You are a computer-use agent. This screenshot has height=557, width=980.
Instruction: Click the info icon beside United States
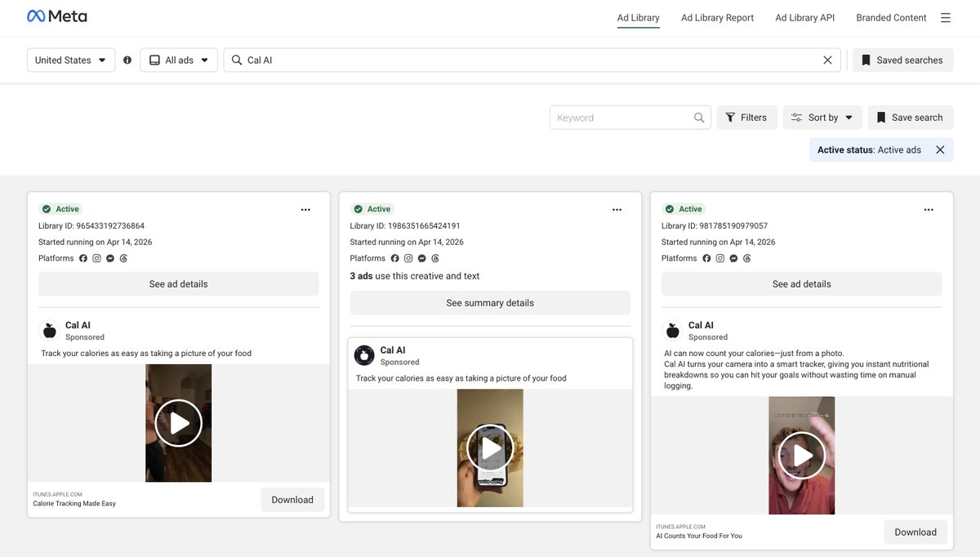click(x=127, y=60)
